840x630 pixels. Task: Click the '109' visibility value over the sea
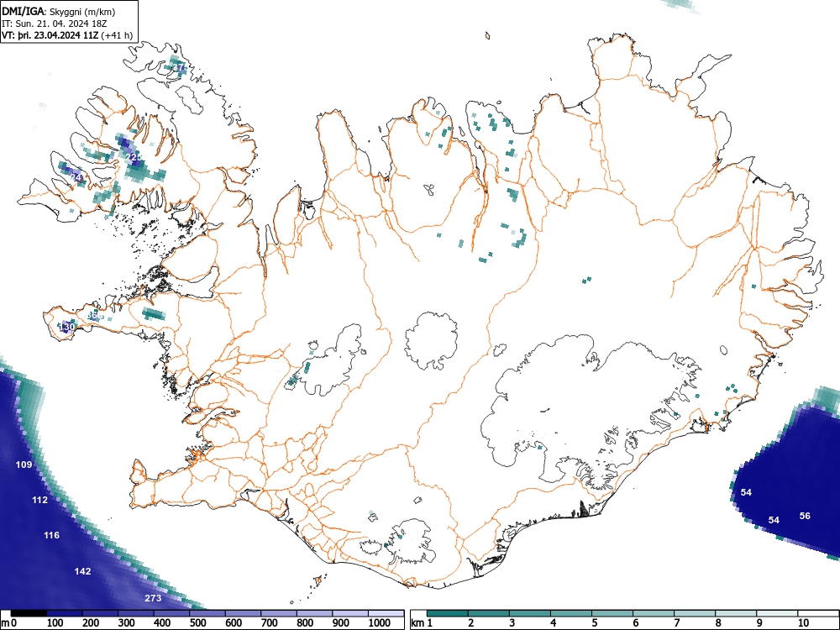(24, 465)
